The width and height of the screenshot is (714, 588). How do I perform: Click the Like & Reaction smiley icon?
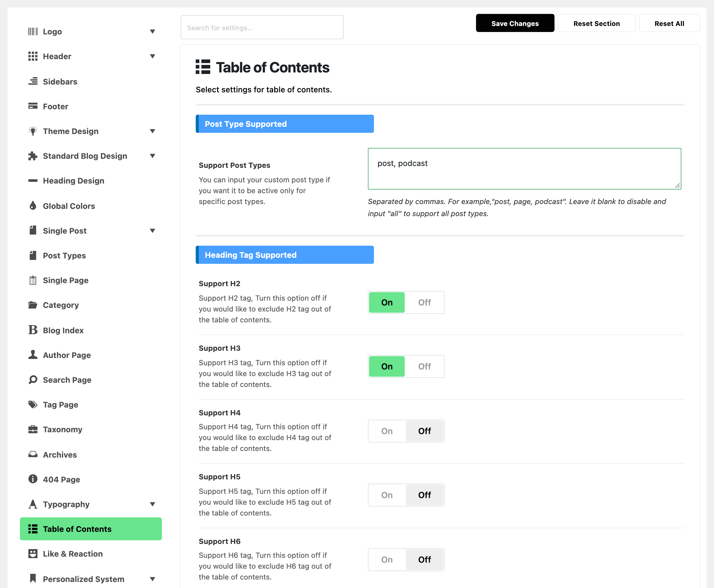pos(33,554)
